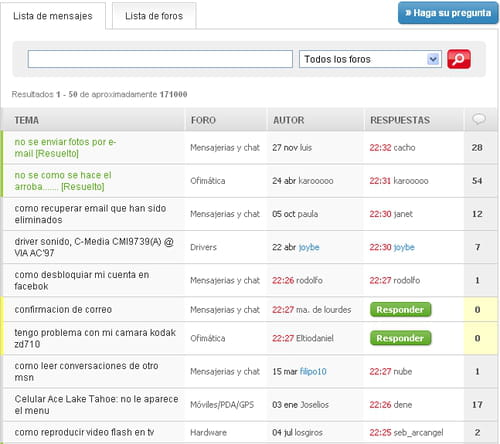Open como reproducir video flash en tv

point(84,432)
